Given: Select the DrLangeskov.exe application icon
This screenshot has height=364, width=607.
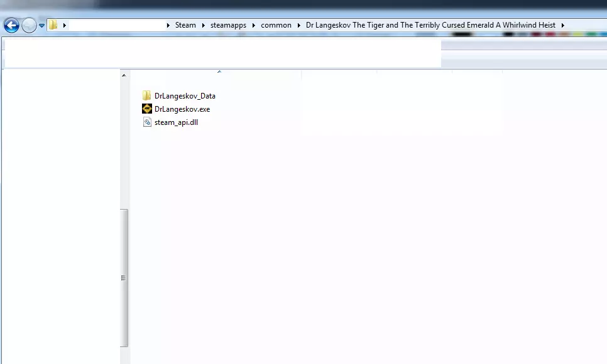Looking at the screenshot, I should (x=146, y=109).
